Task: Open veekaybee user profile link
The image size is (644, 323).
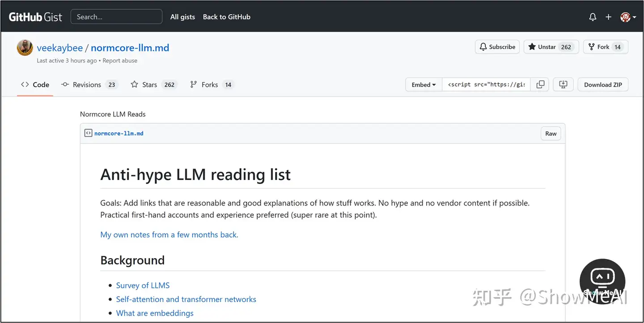Action: click(60, 48)
